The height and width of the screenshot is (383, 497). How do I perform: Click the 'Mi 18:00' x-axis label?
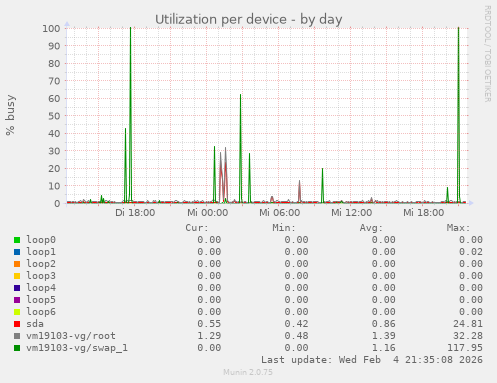(423, 213)
